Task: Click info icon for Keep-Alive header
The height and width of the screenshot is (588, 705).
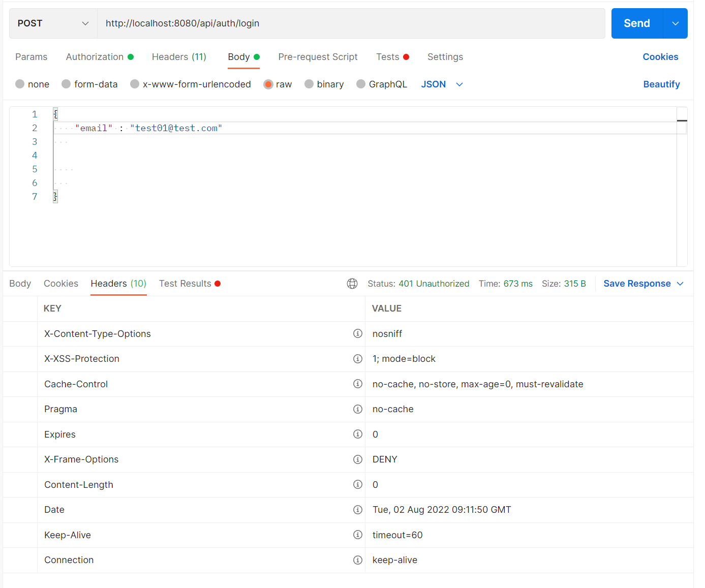Action: click(x=358, y=535)
